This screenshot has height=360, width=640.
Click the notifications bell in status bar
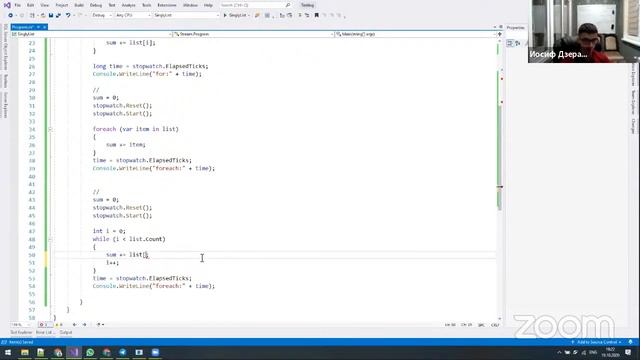631,342
